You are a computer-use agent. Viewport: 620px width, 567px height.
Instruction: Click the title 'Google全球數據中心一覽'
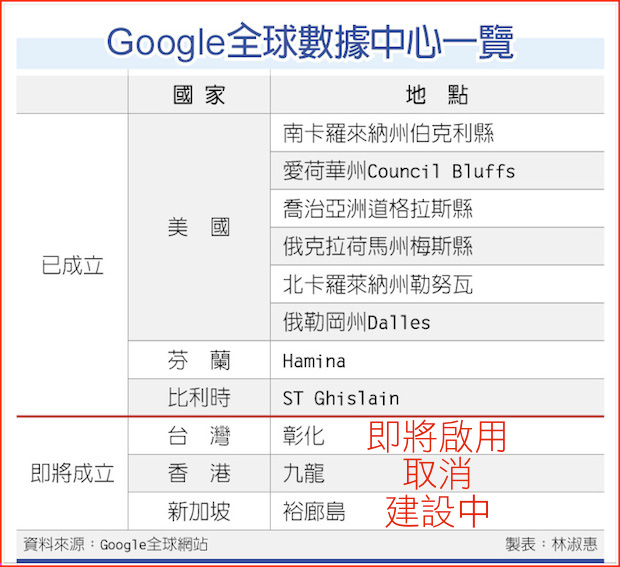pos(310,42)
